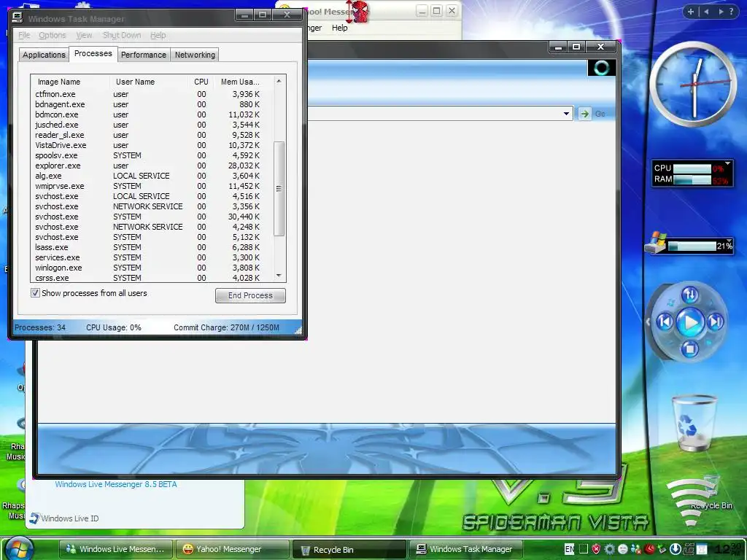Screen dimensions: 747x560
Task: Click Yahoo! Messenger taskbar button
Action: coord(233,549)
